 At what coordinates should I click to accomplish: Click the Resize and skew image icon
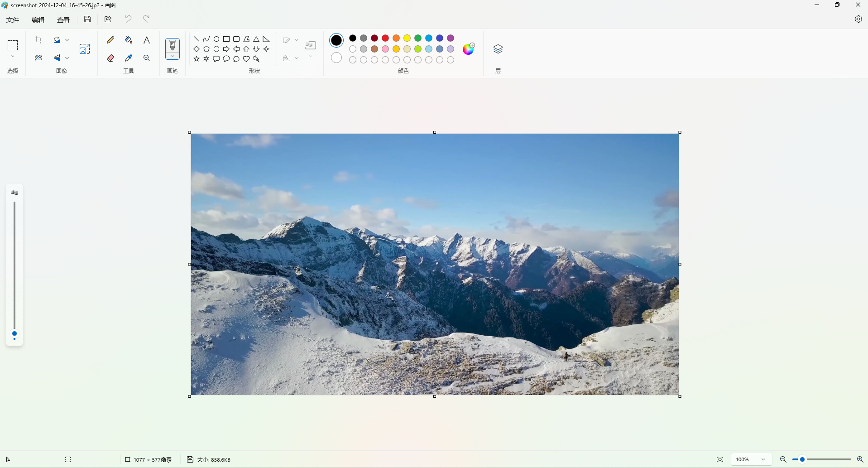coord(85,49)
